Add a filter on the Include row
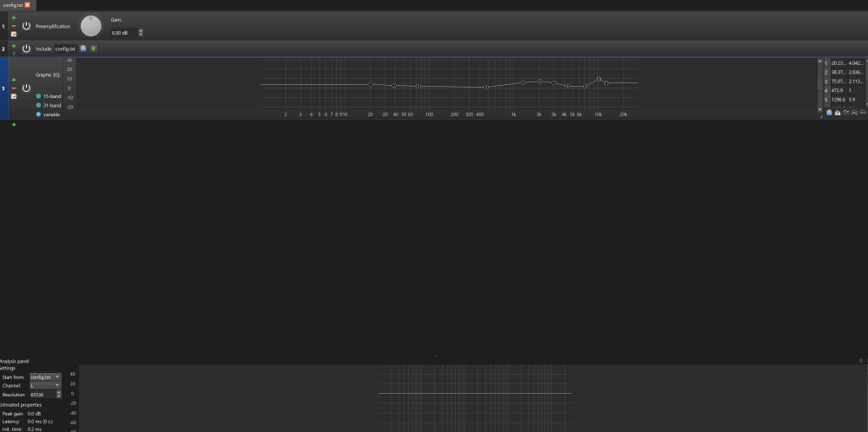 [14, 46]
